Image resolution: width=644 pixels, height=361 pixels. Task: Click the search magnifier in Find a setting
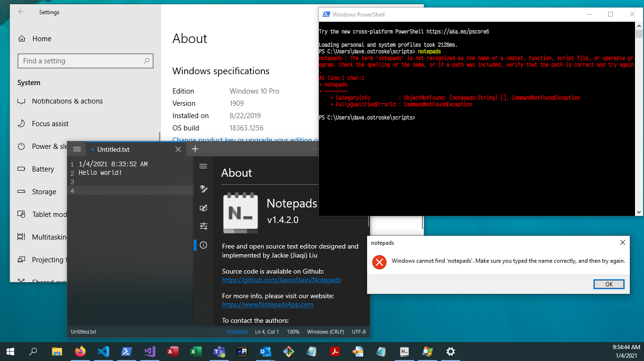click(x=146, y=61)
